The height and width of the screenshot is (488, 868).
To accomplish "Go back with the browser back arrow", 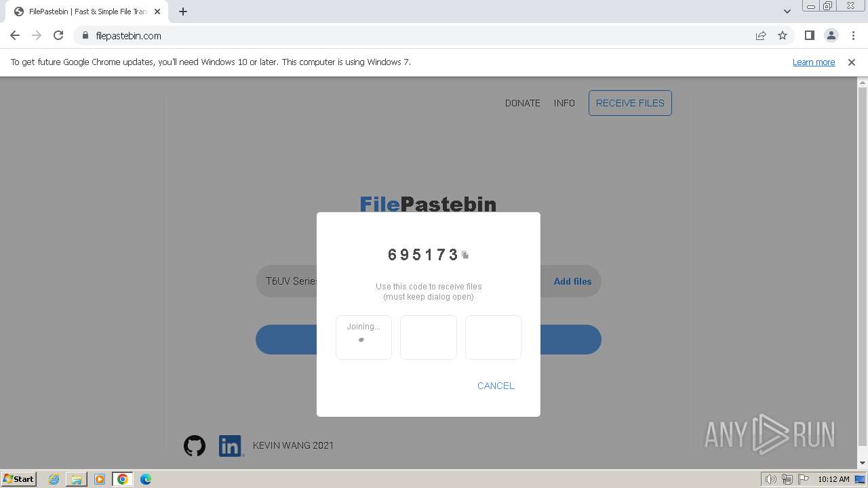I will point(15,35).
